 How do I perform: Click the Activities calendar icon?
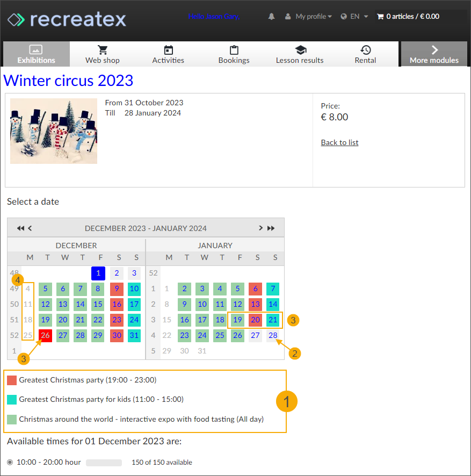[x=168, y=50]
